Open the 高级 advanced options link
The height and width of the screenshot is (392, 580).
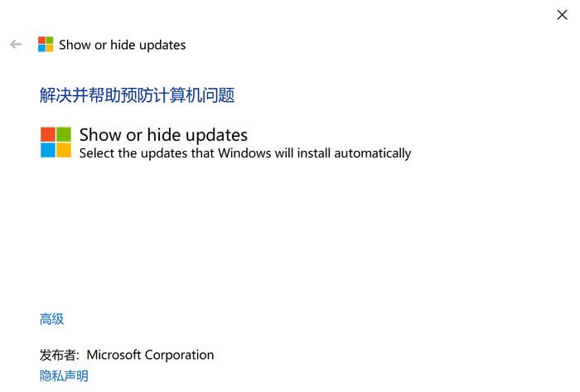click(51, 319)
